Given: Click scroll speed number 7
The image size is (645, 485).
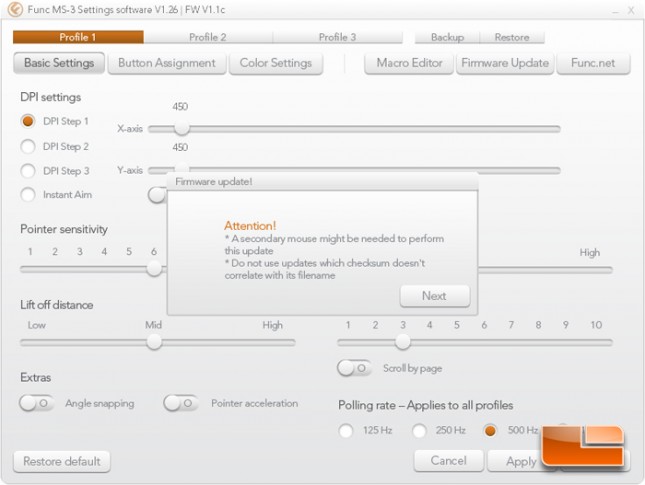Looking at the screenshot, I should point(511,325).
